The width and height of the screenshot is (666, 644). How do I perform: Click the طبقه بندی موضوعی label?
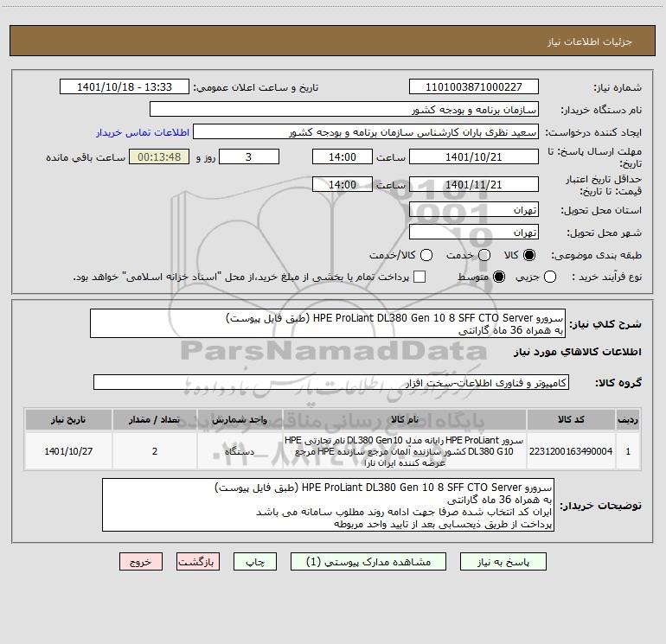596,255
